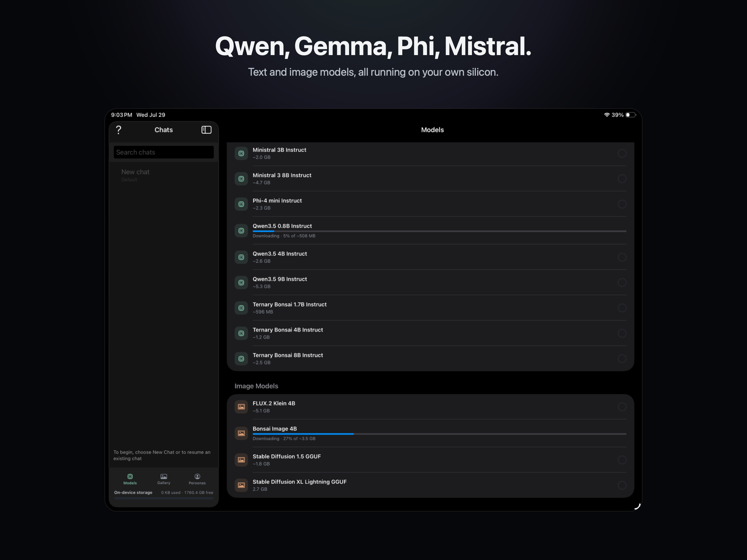Click the Bonsai Image 4B image icon
This screenshot has height=560, width=747.
point(241,433)
